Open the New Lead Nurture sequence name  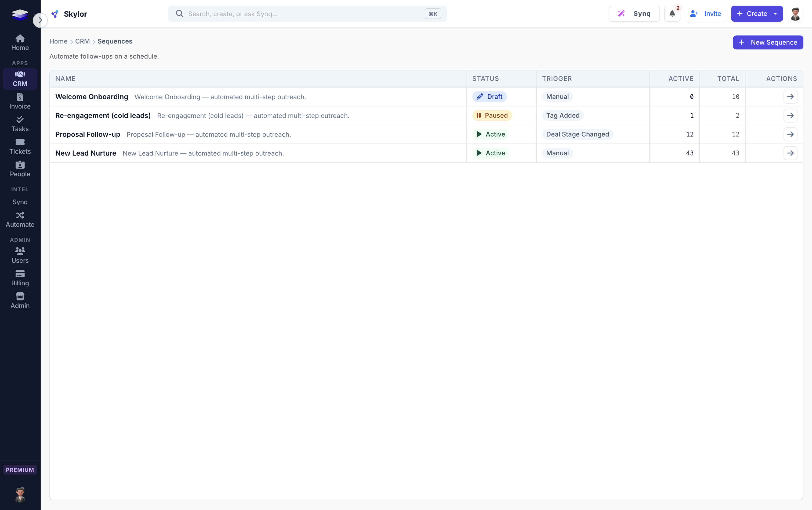pos(86,153)
